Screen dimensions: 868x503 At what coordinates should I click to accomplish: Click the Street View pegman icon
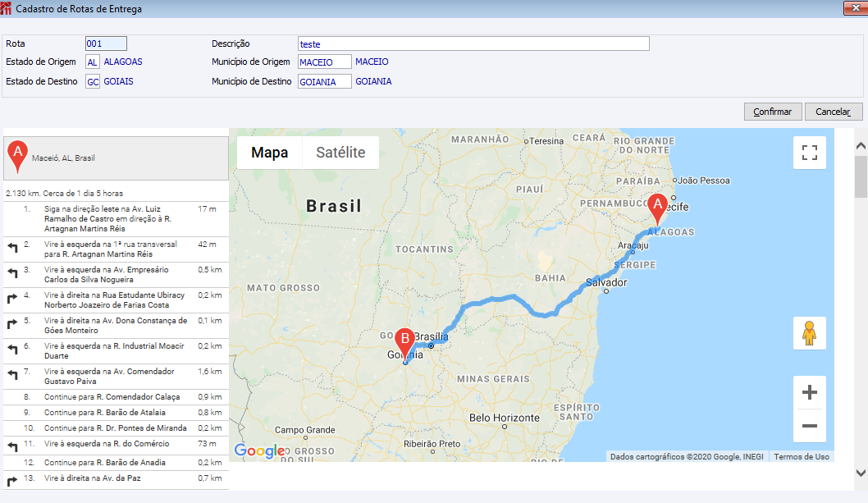(x=809, y=333)
